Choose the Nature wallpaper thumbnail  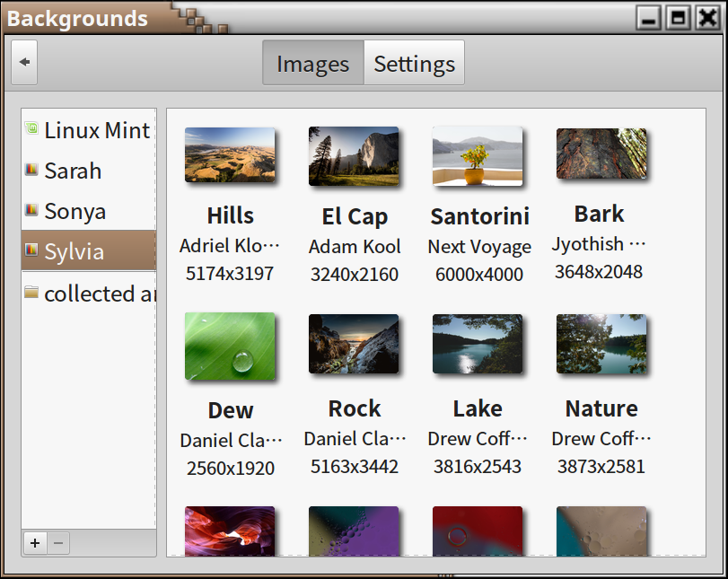pos(601,344)
